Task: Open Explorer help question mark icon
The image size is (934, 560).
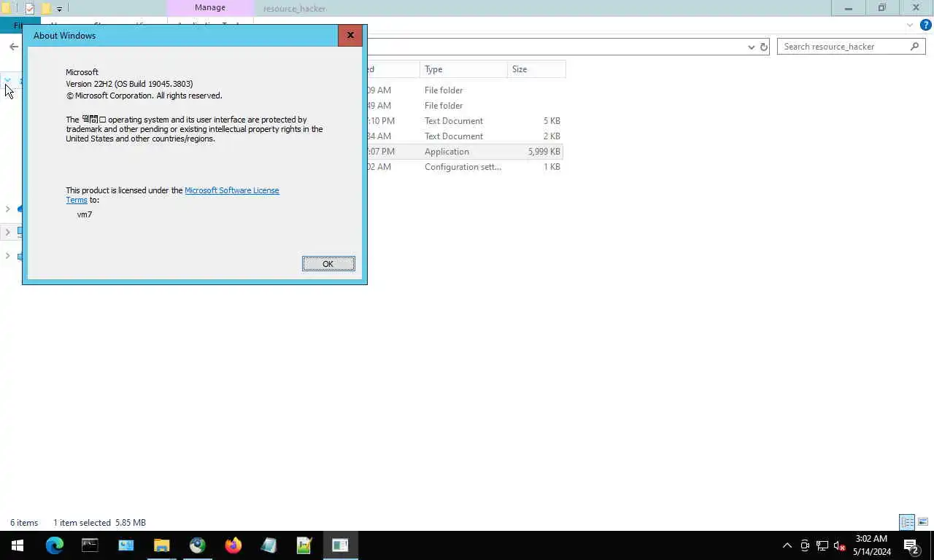Action: tap(927, 25)
